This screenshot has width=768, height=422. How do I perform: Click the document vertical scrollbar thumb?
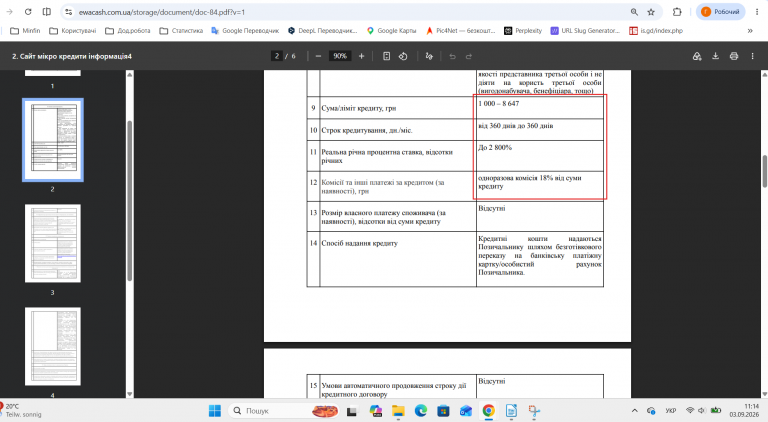(x=764, y=171)
